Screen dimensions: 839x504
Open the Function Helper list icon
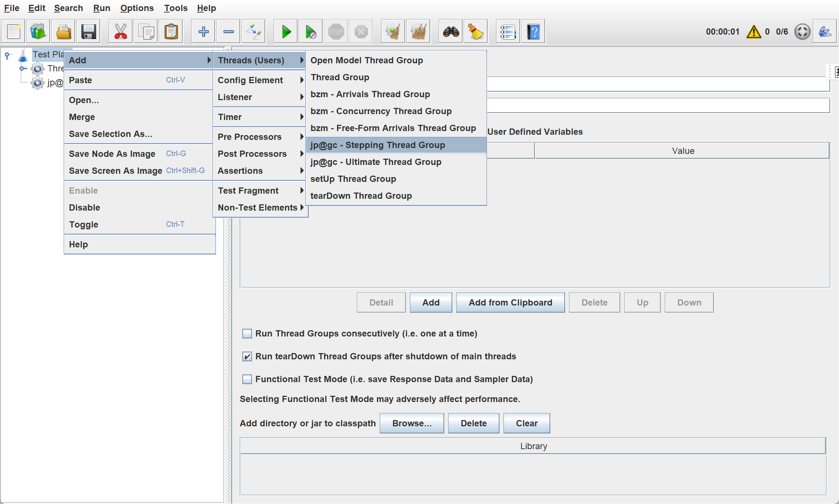pyautogui.click(x=508, y=32)
